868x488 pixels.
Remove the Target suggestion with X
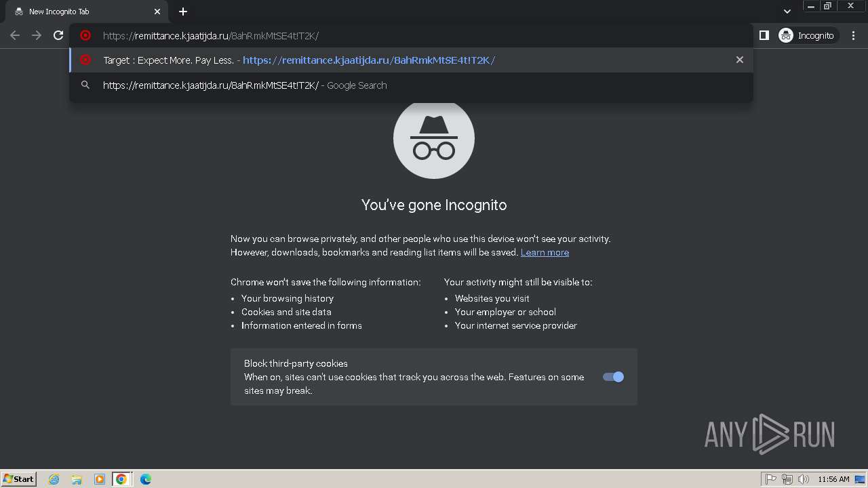point(740,60)
